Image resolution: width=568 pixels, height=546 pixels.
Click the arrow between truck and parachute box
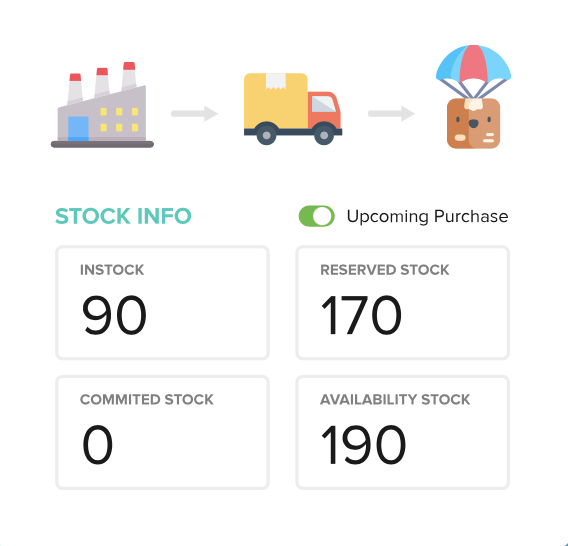391,113
